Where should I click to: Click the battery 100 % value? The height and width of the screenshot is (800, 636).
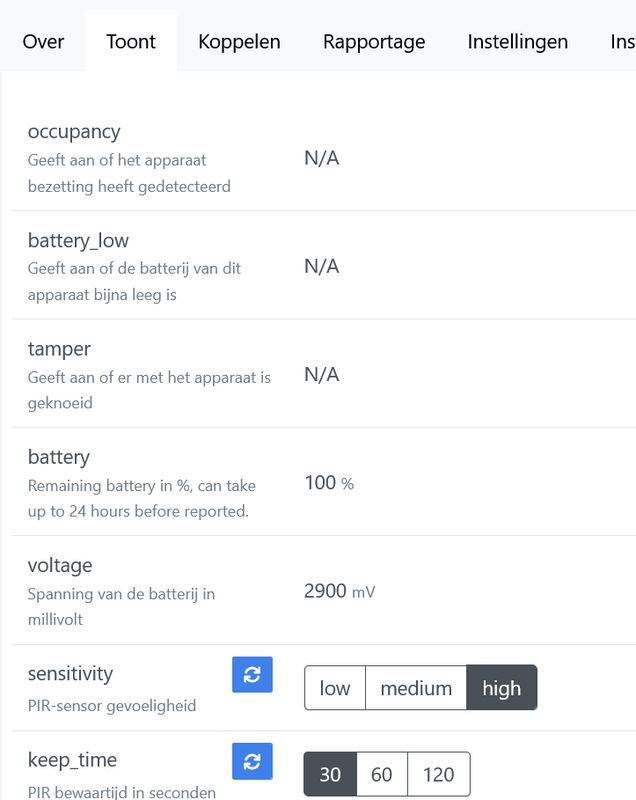click(328, 483)
